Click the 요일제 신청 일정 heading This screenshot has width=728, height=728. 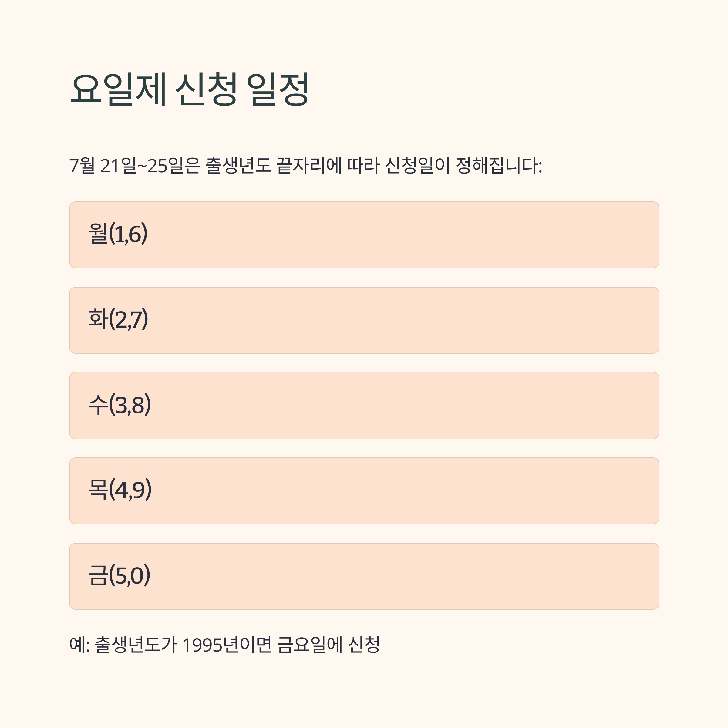tap(190, 89)
